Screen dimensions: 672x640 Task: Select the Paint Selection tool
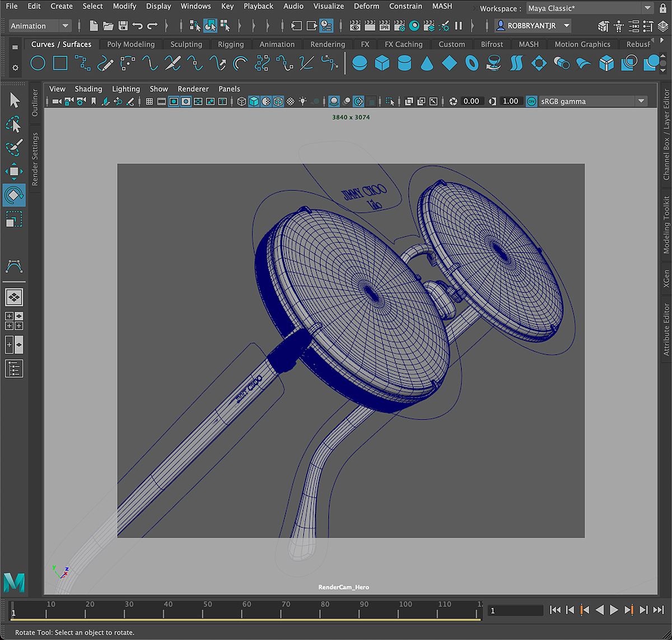point(14,147)
